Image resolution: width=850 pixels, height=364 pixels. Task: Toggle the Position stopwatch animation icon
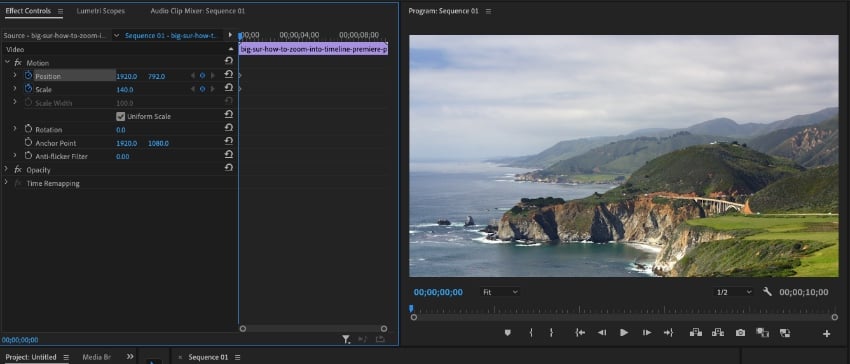click(29, 75)
